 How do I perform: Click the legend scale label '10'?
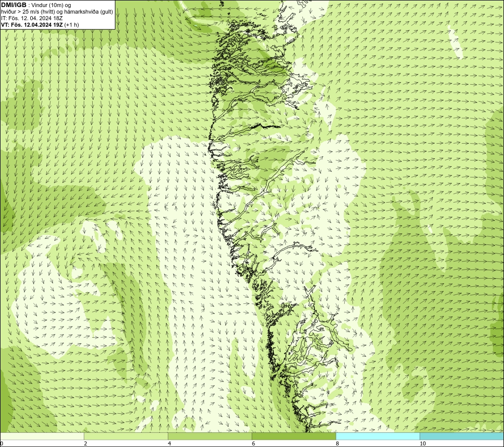[x=423, y=444]
